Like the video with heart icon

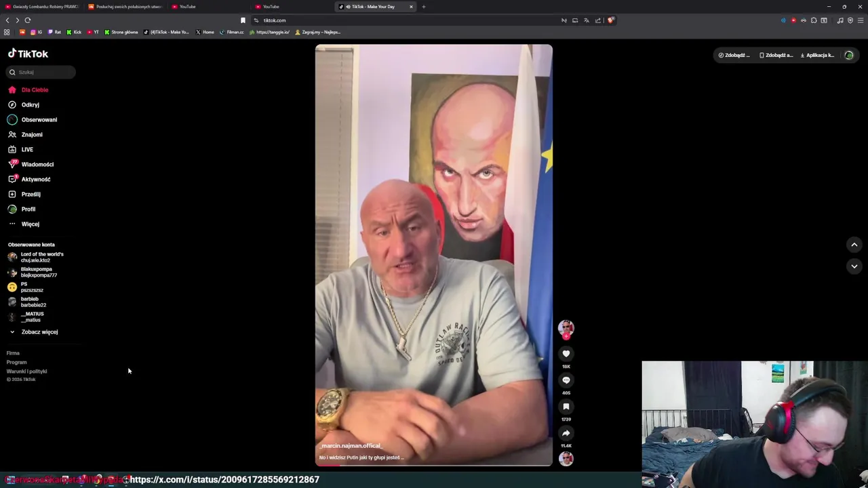tap(566, 354)
